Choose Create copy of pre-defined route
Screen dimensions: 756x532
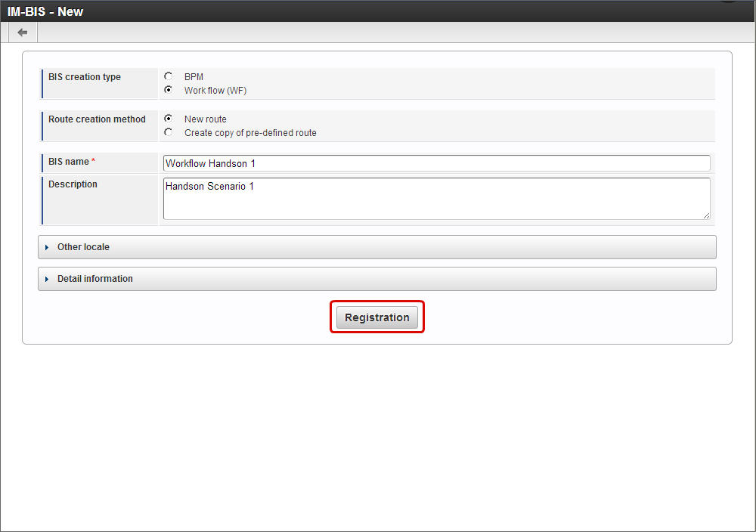pos(169,132)
